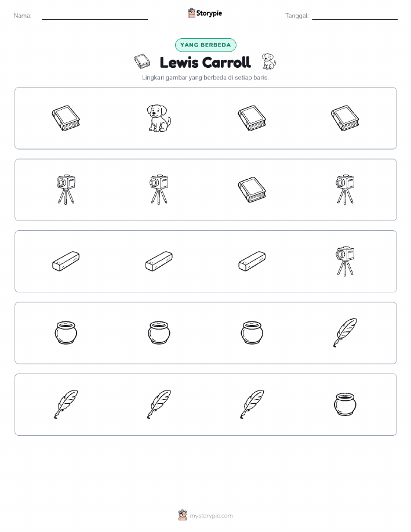Click the Storypie logo at the top
Screen dimensions: 411x532
coord(205,13)
